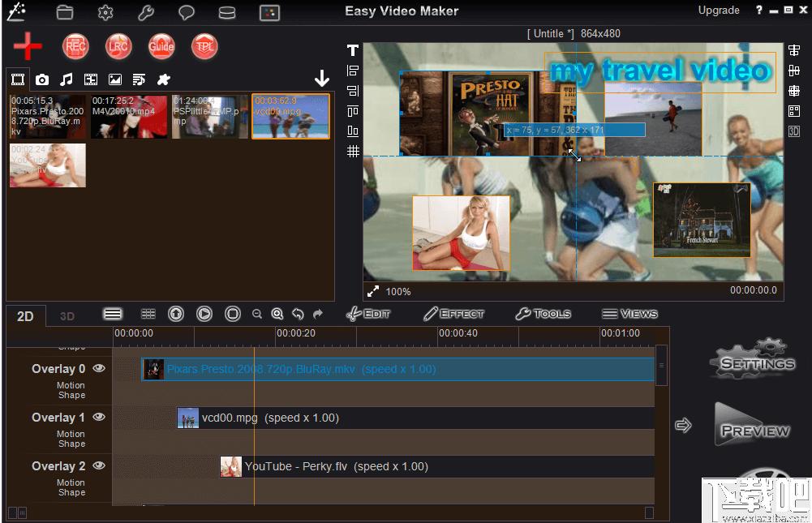Viewport: 812px width, 523px height.
Task: Click the REC record button
Action: 75,47
